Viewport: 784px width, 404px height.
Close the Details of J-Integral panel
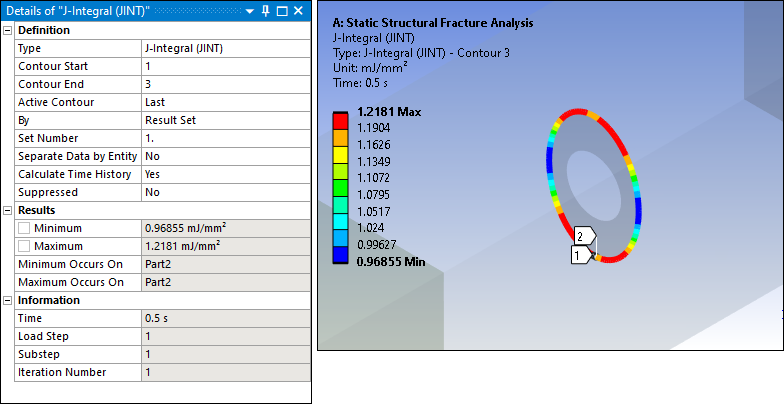tap(299, 11)
